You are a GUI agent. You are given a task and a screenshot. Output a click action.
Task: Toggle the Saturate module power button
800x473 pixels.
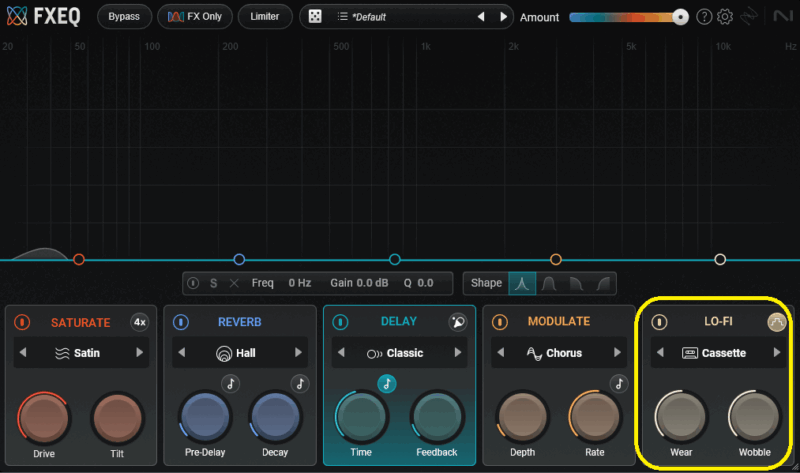[23, 322]
